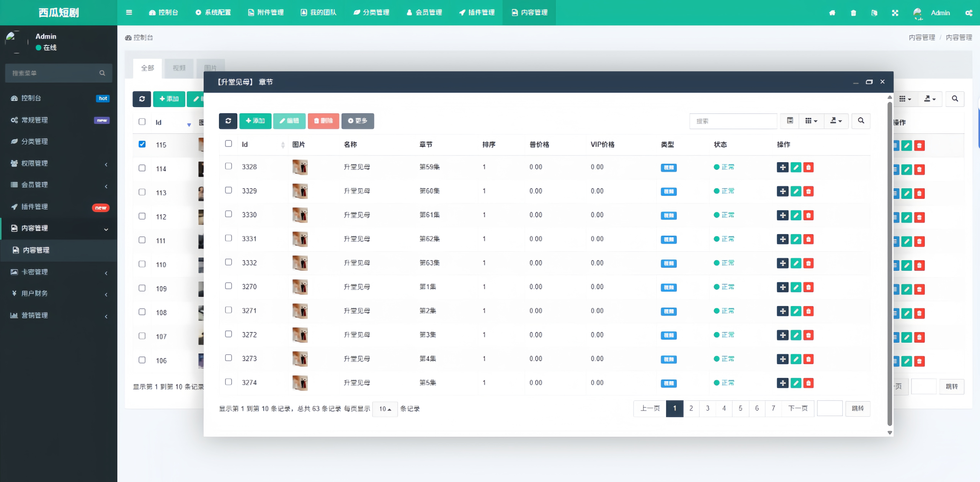Open the page size dropdown showing 10
980x482 pixels.
(x=385, y=409)
